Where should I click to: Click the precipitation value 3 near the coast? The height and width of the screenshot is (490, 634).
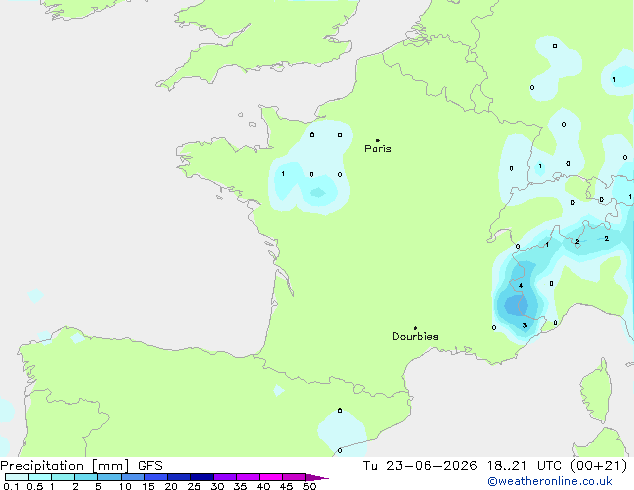coord(524,325)
